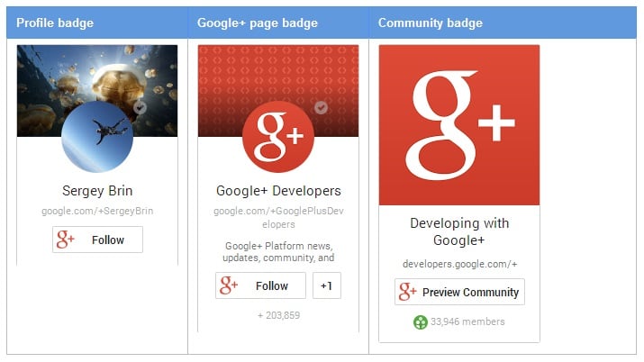Open Preview Community button
644x362 pixels.
[x=459, y=292]
